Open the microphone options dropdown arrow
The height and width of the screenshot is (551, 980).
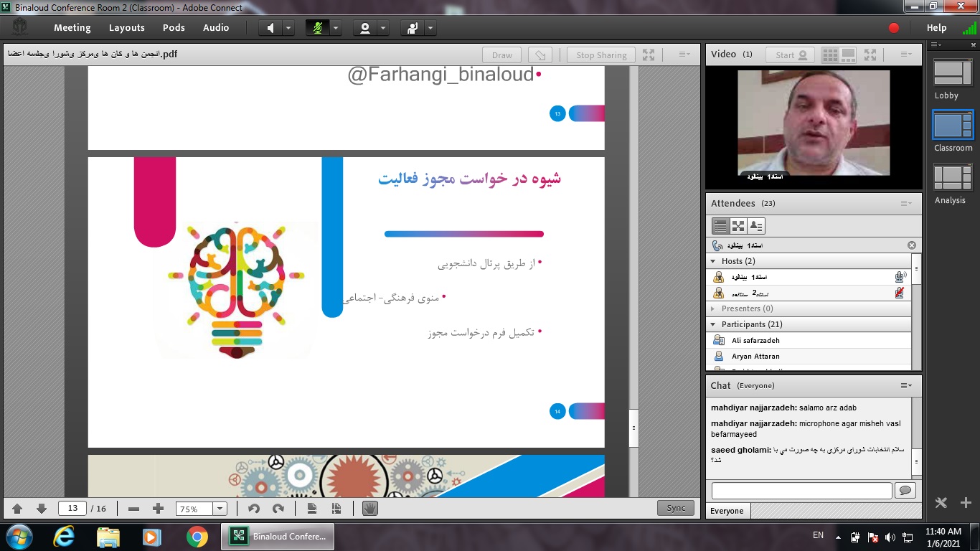click(336, 28)
